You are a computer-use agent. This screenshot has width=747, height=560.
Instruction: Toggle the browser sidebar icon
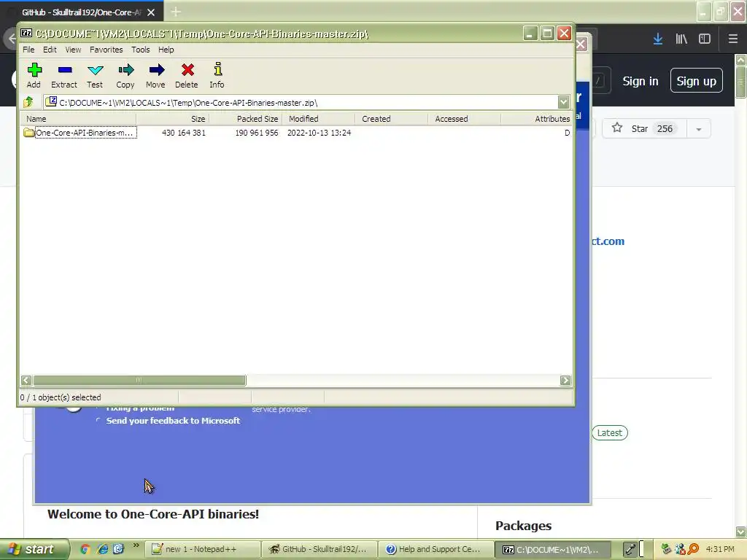(705, 39)
